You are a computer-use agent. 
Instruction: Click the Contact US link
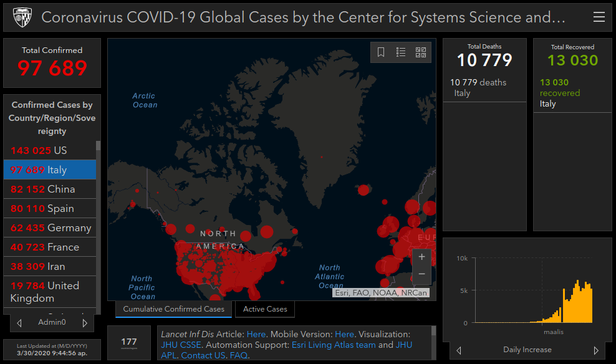click(x=203, y=355)
